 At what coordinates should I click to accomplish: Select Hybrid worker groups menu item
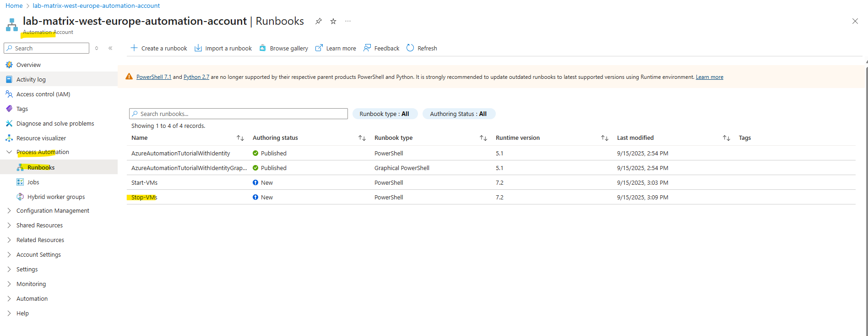[56, 197]
